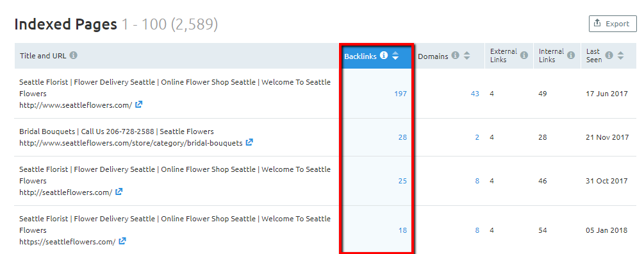Click the 05 Jan 2018 last seen date

click(607, 230)
